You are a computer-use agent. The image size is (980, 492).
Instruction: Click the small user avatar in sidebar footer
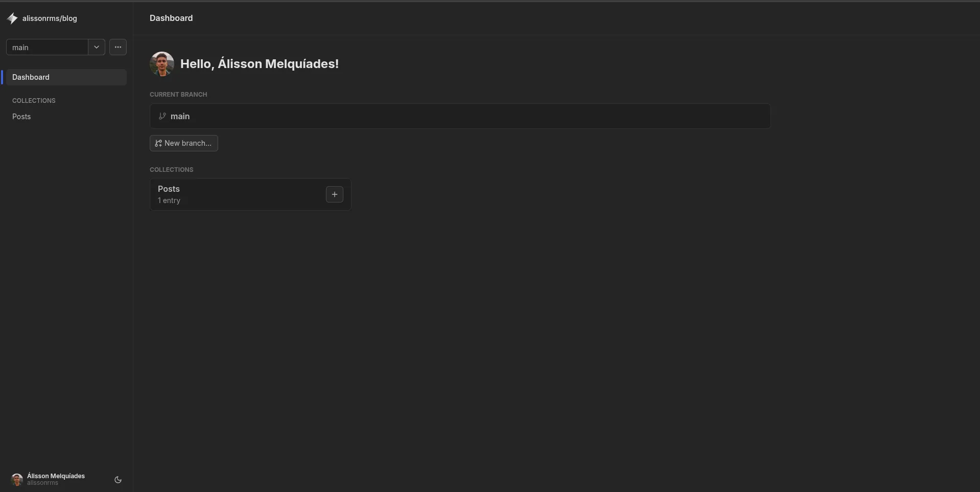[x=17, y=479]
